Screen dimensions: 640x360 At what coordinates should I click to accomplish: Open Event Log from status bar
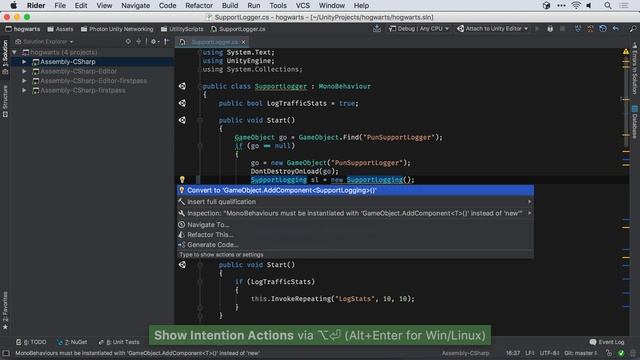pyautogui.click(x=607, y=342)
